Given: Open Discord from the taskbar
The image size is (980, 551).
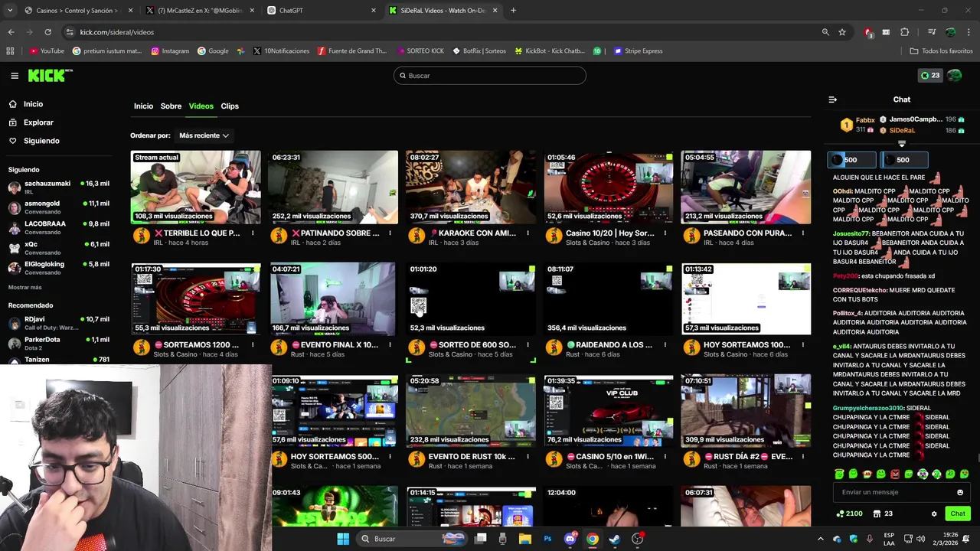Looking at the screenshot, I should [x=570, y=539].
